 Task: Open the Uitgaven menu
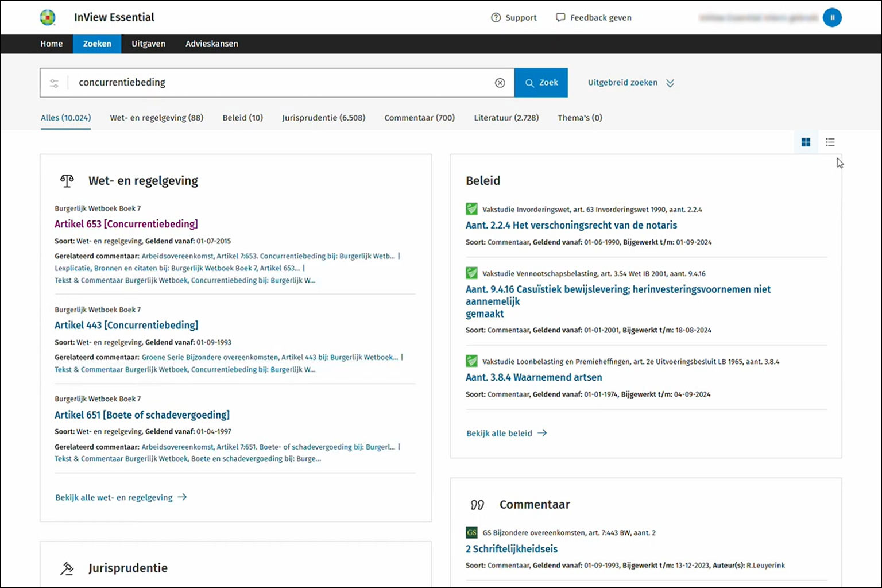tap(148, 44)
